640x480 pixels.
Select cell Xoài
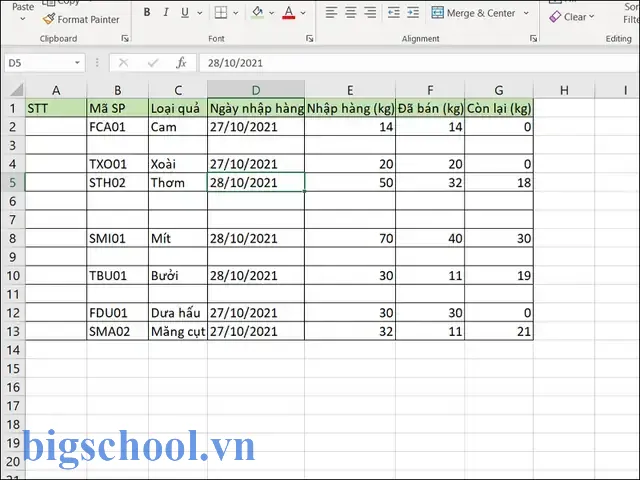pos(178,164)
